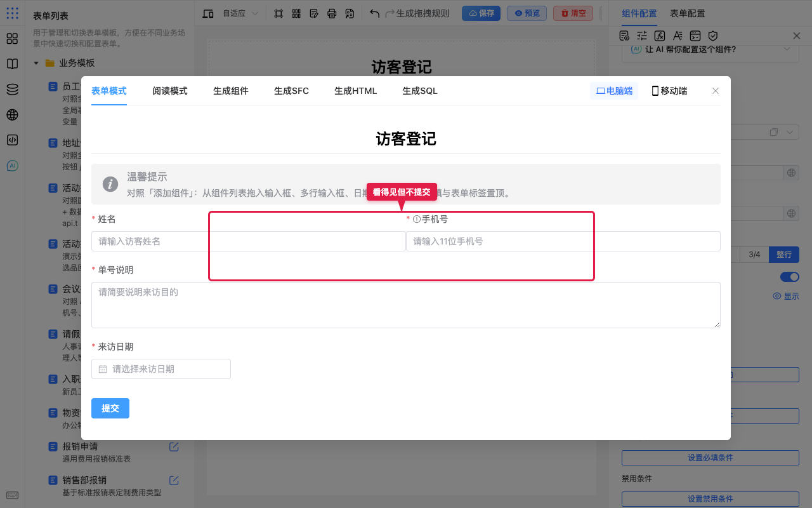Click the frame crop toolbar icon
The height and width of the screenshot is (508, 812).
tap(278, 13)
